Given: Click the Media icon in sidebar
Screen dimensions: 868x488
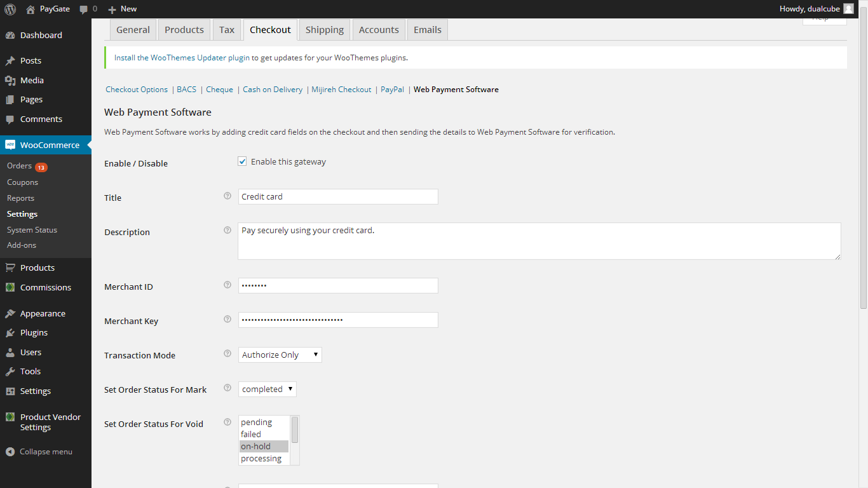Looking at the screenshot, I should click(10, 80).
